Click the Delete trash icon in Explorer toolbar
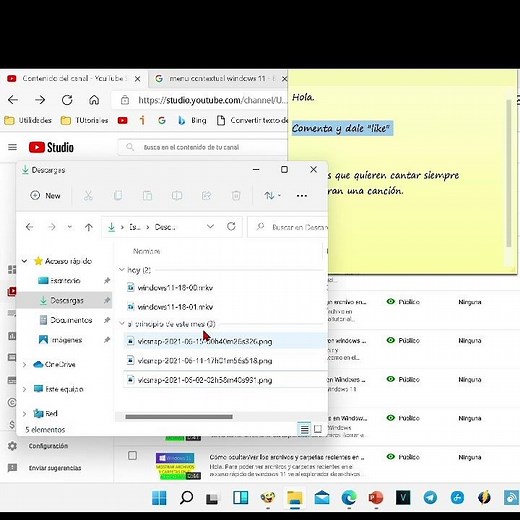This screenshot has width=520, height=520. pyautogui.click(x=236, y=196)
